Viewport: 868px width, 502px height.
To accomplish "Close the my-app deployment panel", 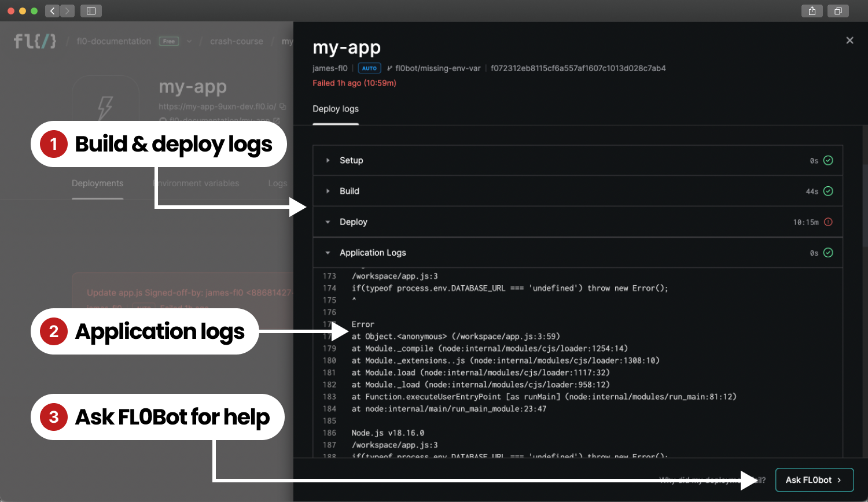I will click(x=849, y=40).
